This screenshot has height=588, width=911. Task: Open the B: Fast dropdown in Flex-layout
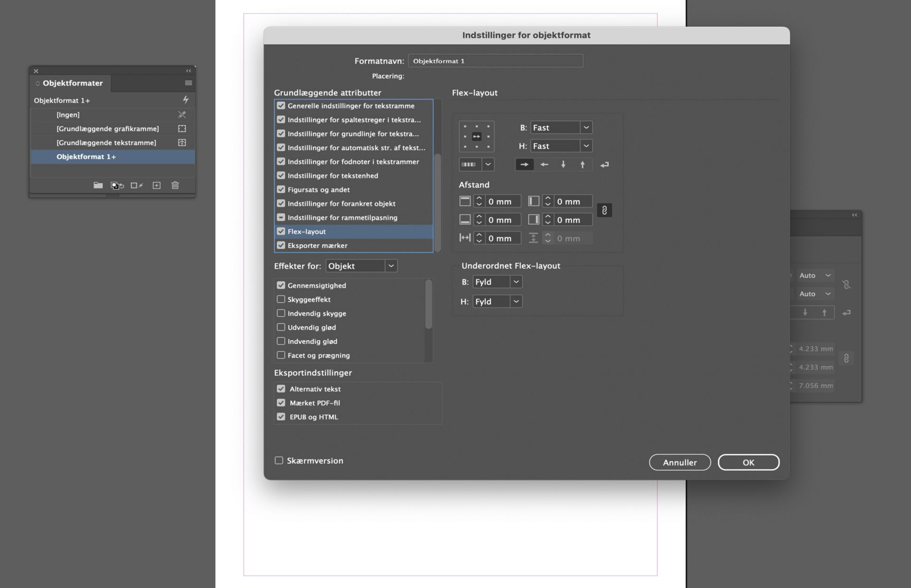587,127
